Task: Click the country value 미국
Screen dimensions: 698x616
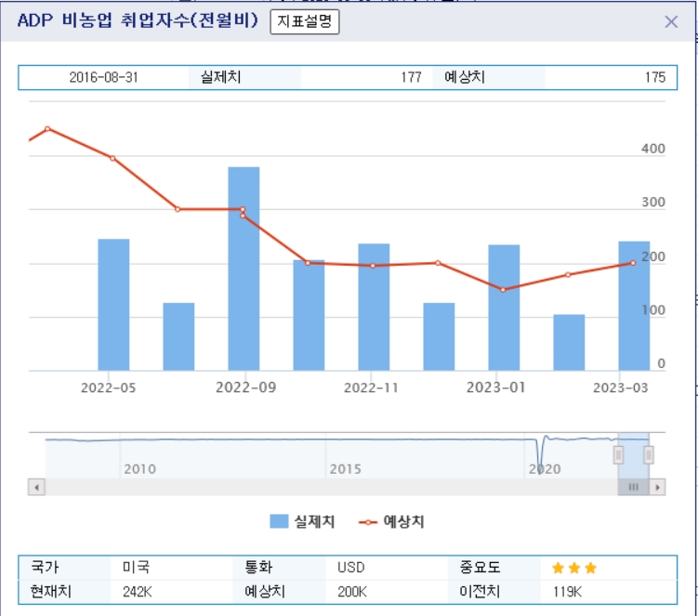Action: (x=137, y=568)
